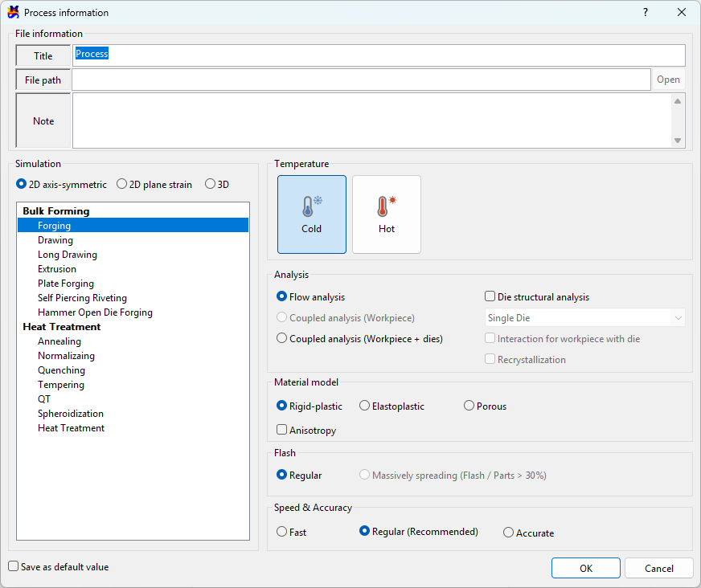Image resolution: width=701 pixels, height=588 pixels.
Task: Click the Open file path button
Action: (x=668, y=80)
